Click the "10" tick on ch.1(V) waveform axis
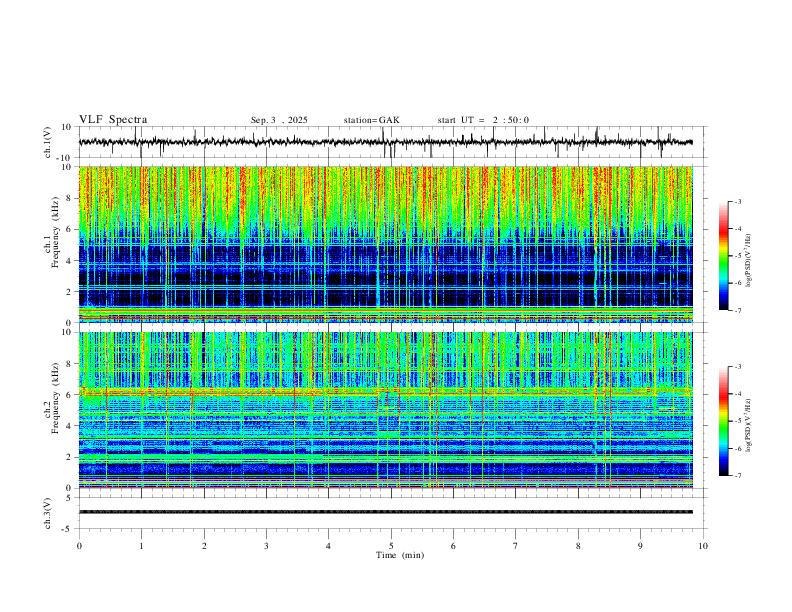The height and width of the screenshot is (612, 792). (67, 127)
